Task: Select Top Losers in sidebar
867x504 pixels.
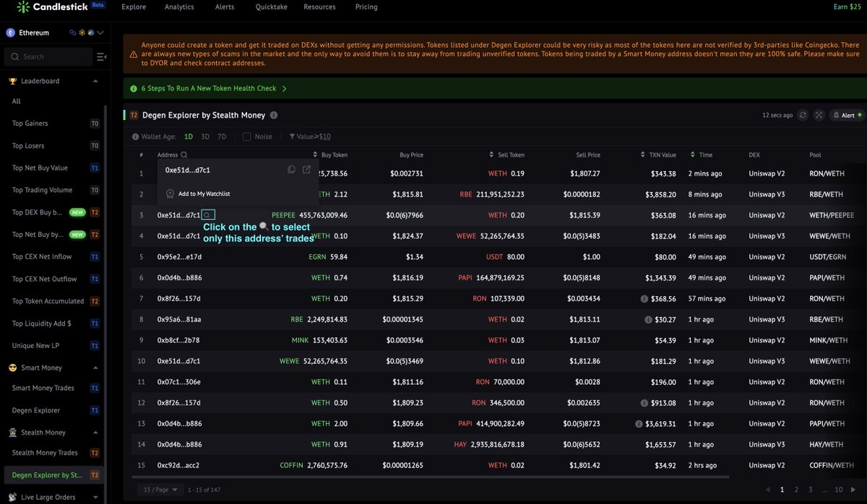Action: click(28, 146)
